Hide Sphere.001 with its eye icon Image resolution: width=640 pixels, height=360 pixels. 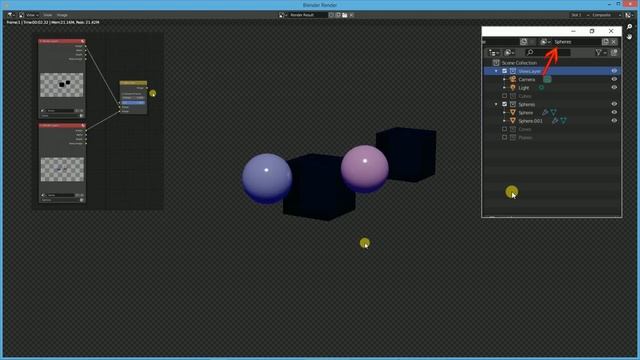tap(614, 120)
